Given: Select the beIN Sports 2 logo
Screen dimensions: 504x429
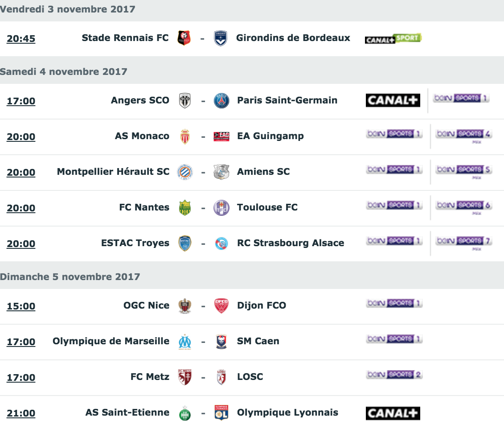Looking at the screenshot, I should click(394, 374).
